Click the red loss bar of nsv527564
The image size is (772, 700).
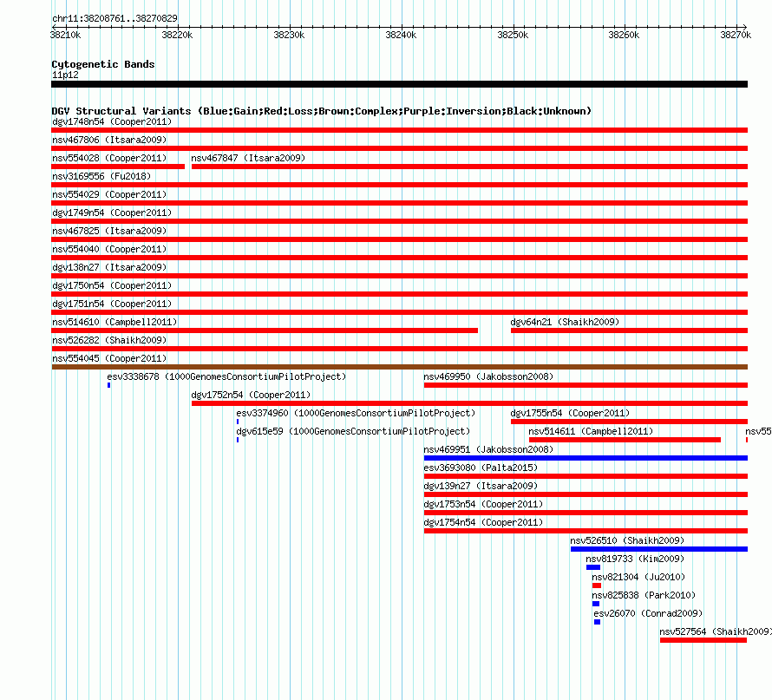pyautogui.click(x=703, y=640)
